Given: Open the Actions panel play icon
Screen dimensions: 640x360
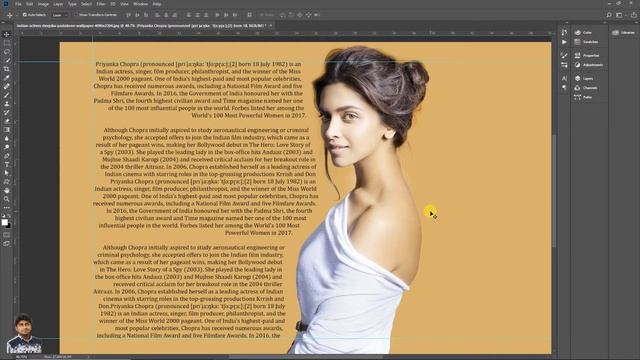Looking at the screenshot, I should [564, 42].
